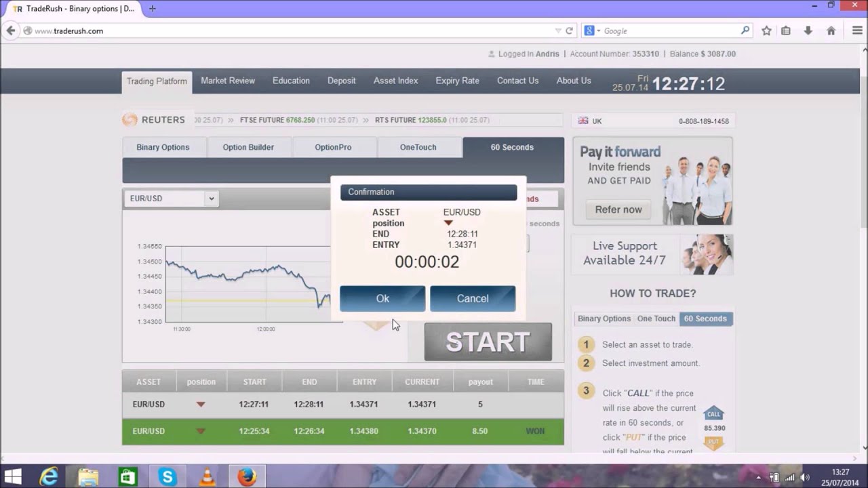
Task: Click the Pay it forward banner
Action: (x=652, y=181)
